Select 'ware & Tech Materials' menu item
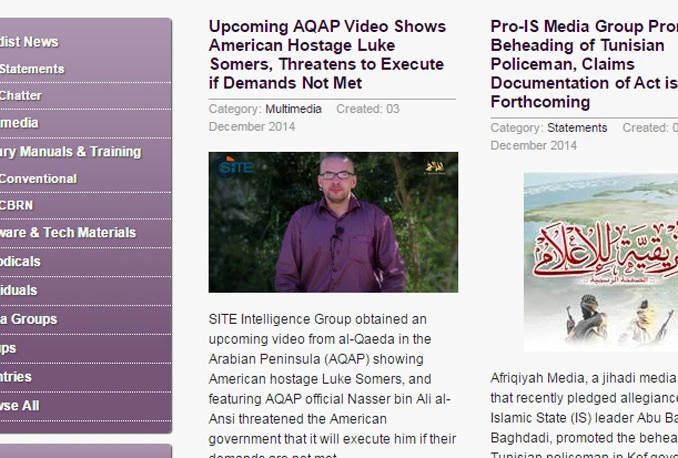Image resolution: width=678 pixels, height=458 pixels. (68, 233)
